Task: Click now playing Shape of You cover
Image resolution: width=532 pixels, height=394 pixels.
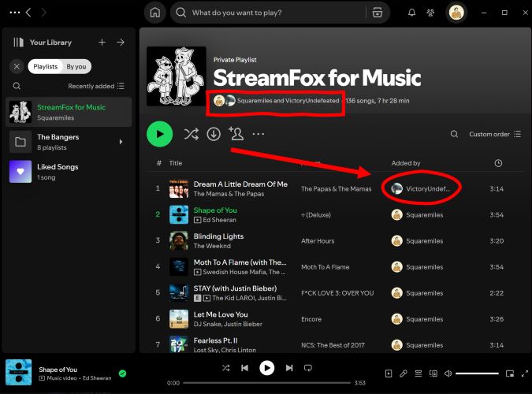Action: pyautogui.click(x=19, y=373)
